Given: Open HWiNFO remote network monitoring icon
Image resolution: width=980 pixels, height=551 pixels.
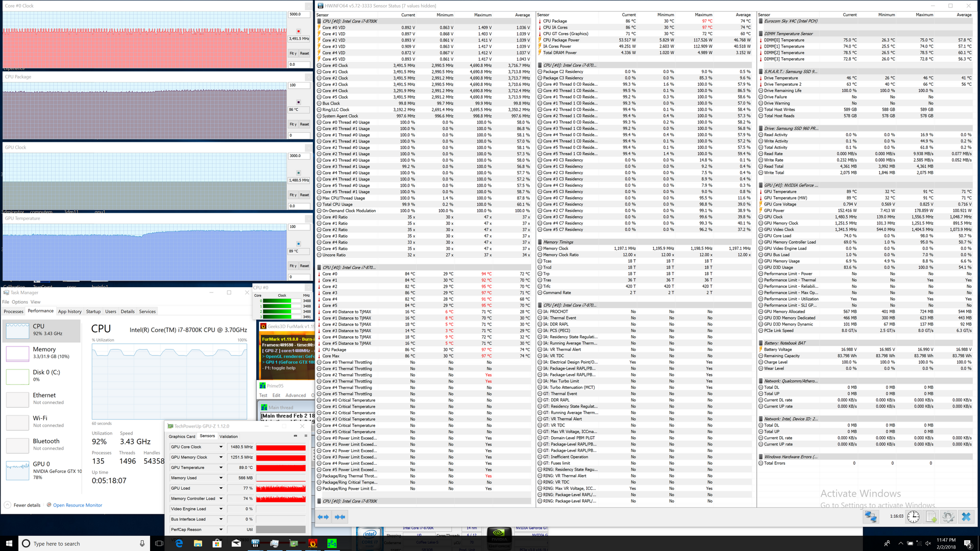Looking at the screenshot, I should [x=870, y=516].
